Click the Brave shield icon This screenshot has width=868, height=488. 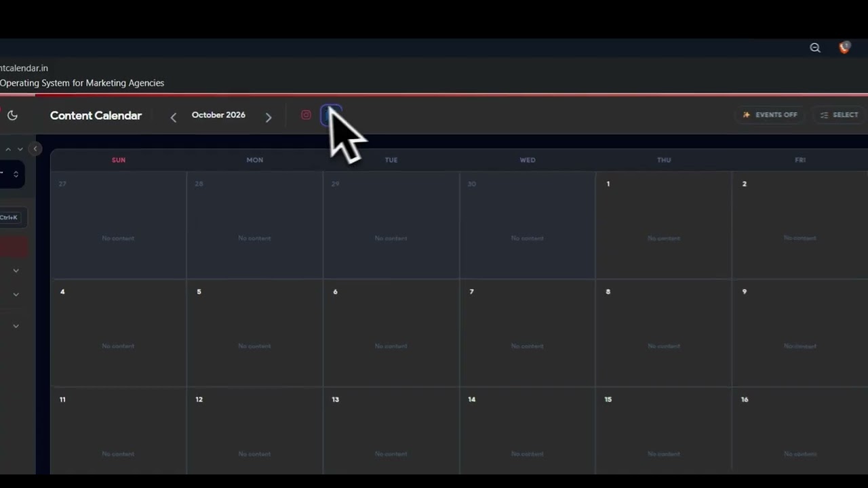(x=844, y=47)
